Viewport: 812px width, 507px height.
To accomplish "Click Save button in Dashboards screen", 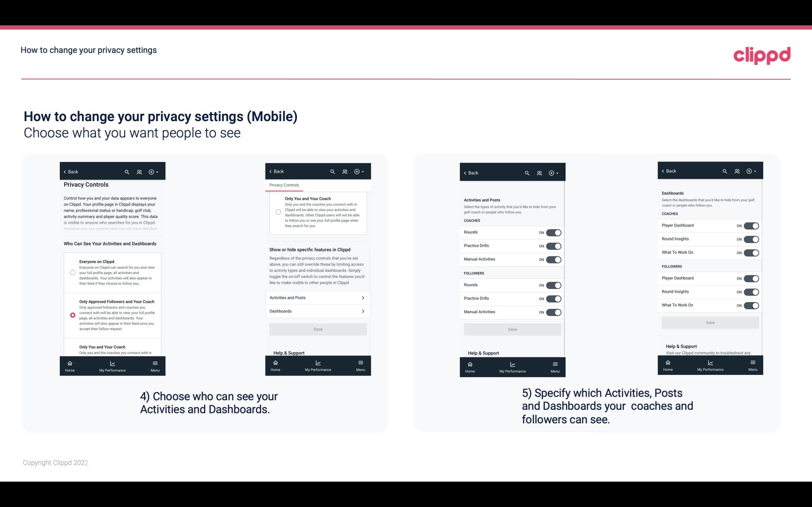I will coord(710,322).
